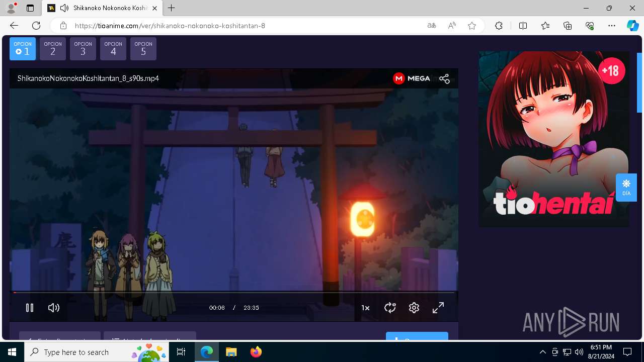Open Microsoft Edge from taskbar
The image size is (644, 362).
coord(207,352)
